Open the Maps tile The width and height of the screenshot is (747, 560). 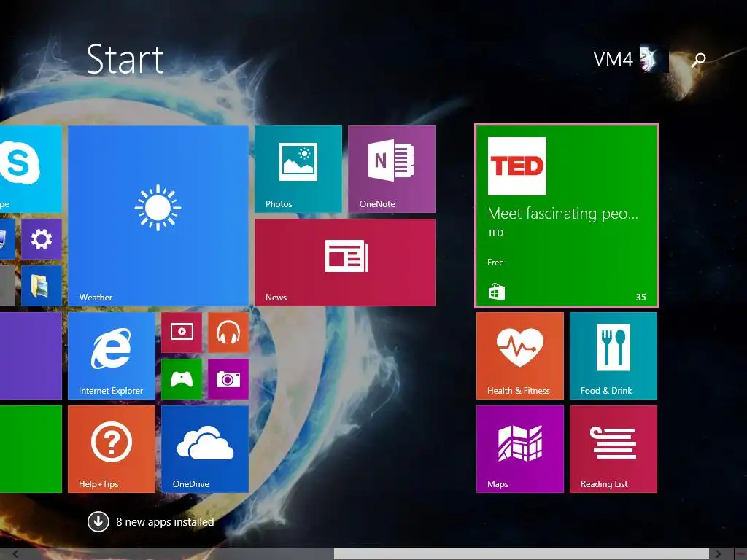pyautogui.click(x=519, y=449)
